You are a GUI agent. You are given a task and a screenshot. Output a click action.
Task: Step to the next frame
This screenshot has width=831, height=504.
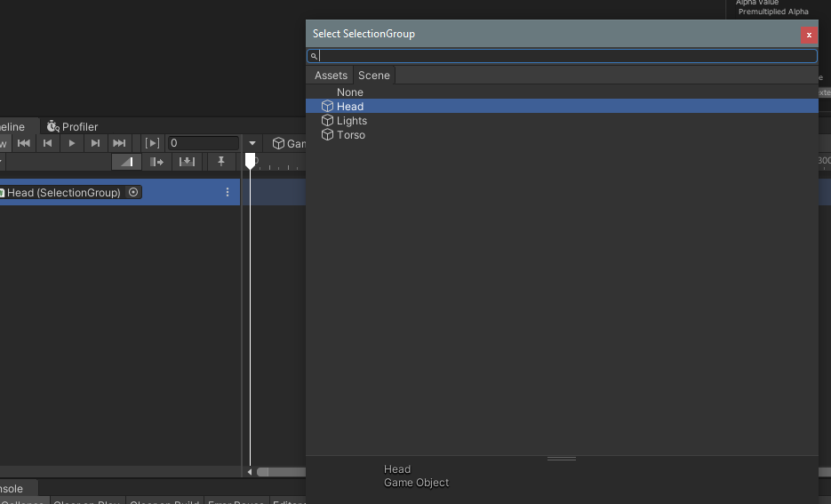click(95, 143)
